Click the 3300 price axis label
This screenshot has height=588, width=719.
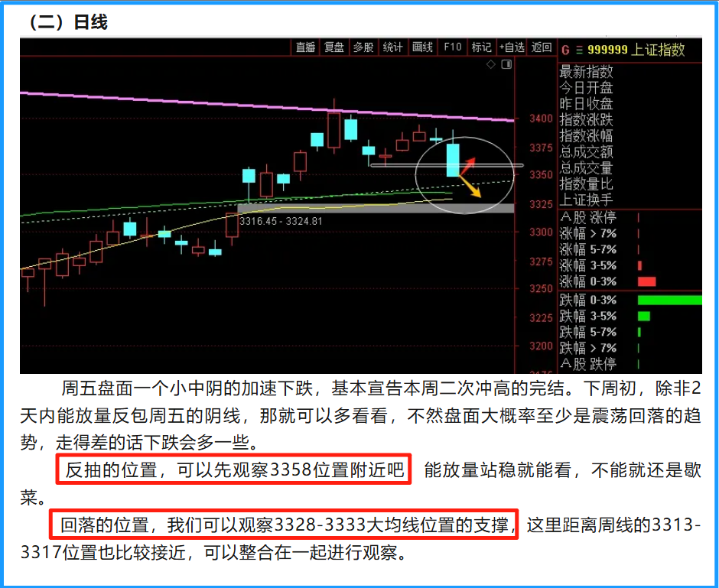pos(541,232)
